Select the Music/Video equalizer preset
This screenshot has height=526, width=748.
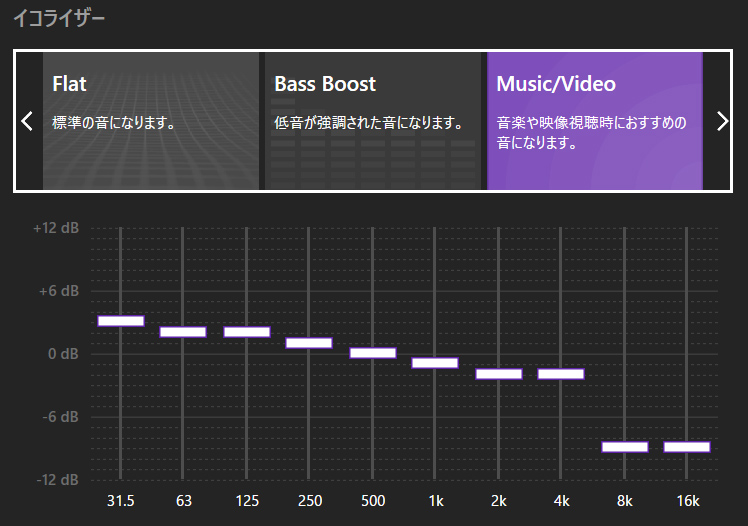point(595,121)
